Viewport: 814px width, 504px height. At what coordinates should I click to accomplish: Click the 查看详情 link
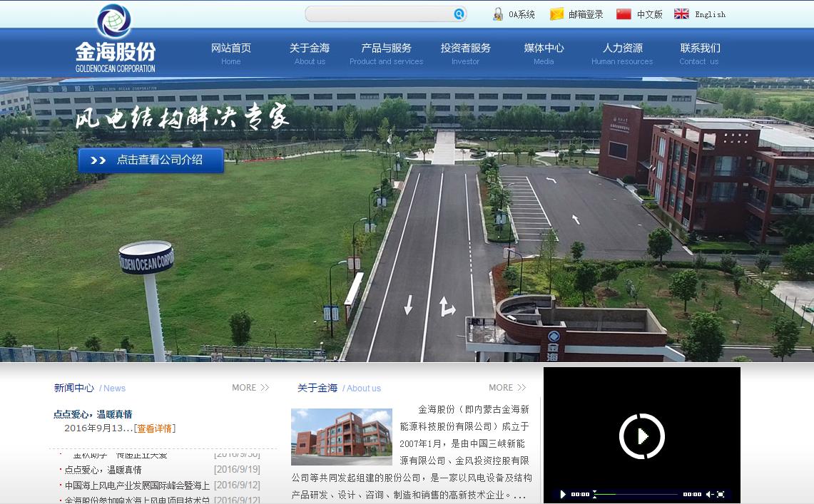pos(155,428)
